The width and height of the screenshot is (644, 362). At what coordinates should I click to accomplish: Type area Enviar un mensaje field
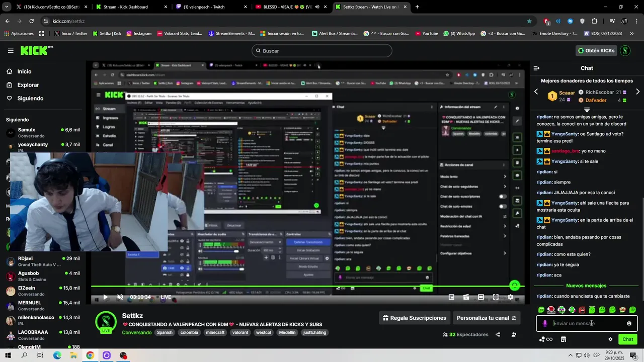[587, 323]
